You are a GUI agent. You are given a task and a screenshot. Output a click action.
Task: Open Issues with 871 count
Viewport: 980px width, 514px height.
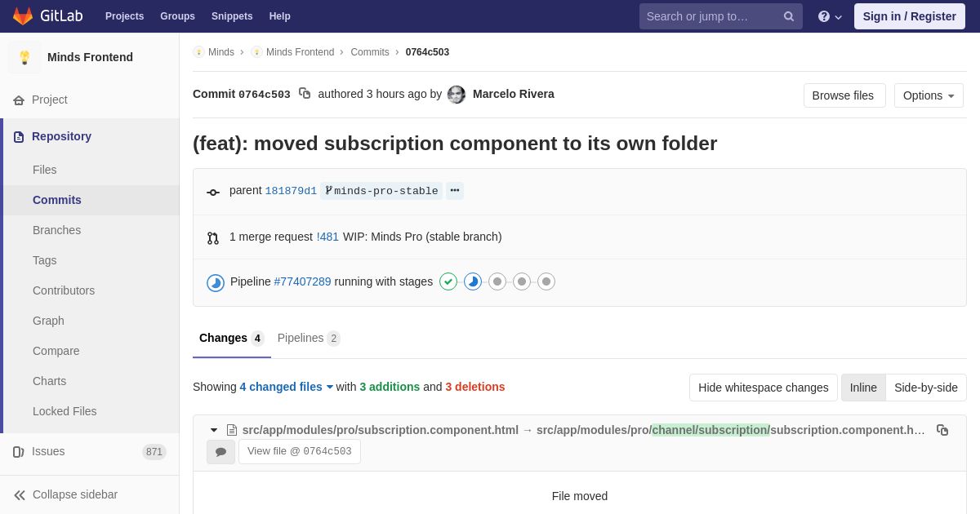point(90,452)
